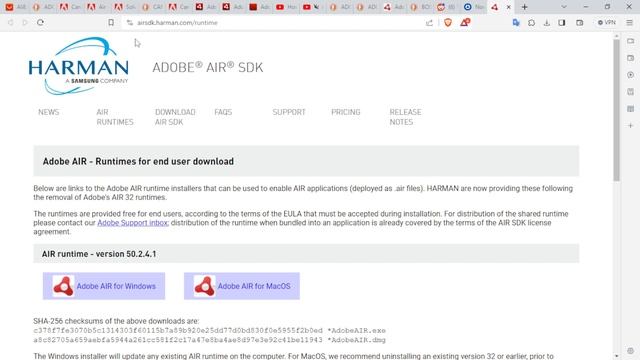
Task: Open the Brave Wallet icon
Action: pyautogui.click(x=580, y=23)
